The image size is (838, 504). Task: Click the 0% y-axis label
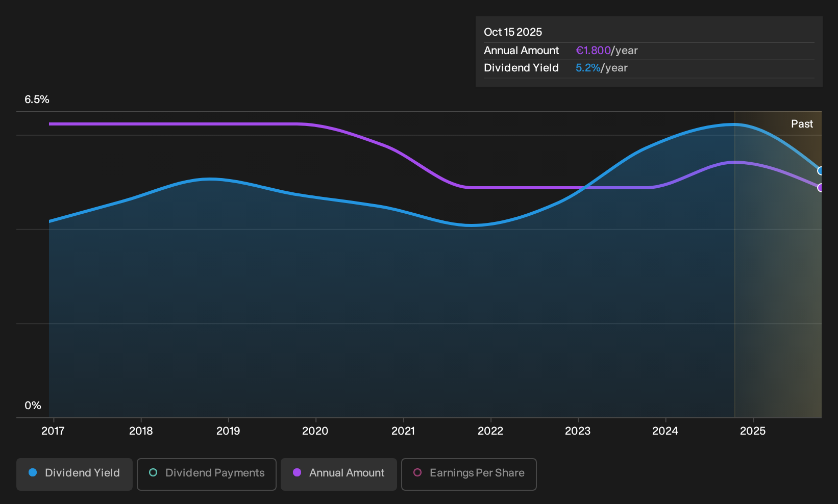(33, 406)
